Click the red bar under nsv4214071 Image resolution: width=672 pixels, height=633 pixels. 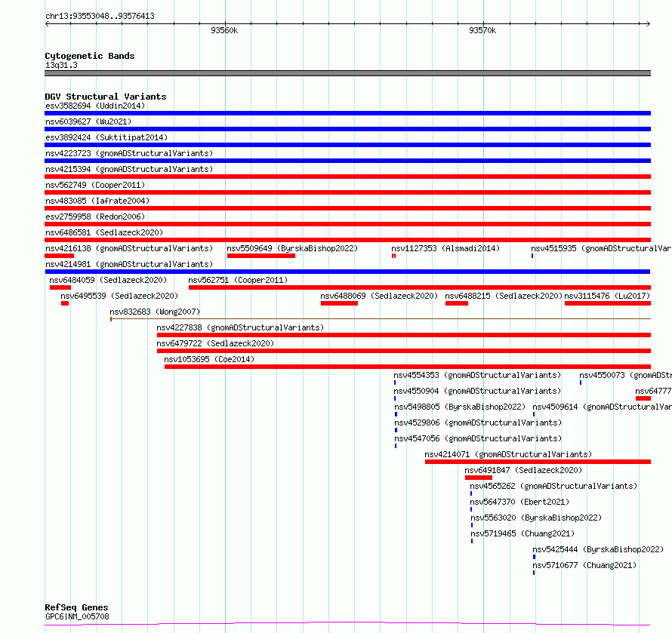538,462
